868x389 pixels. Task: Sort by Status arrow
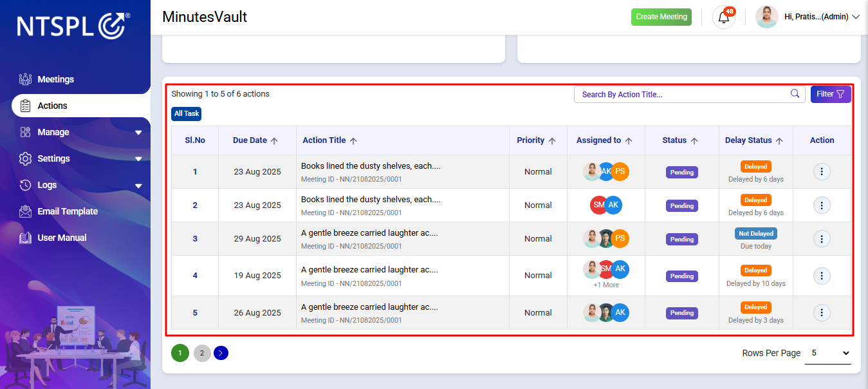pyautogui.click(x=694, y=140)
